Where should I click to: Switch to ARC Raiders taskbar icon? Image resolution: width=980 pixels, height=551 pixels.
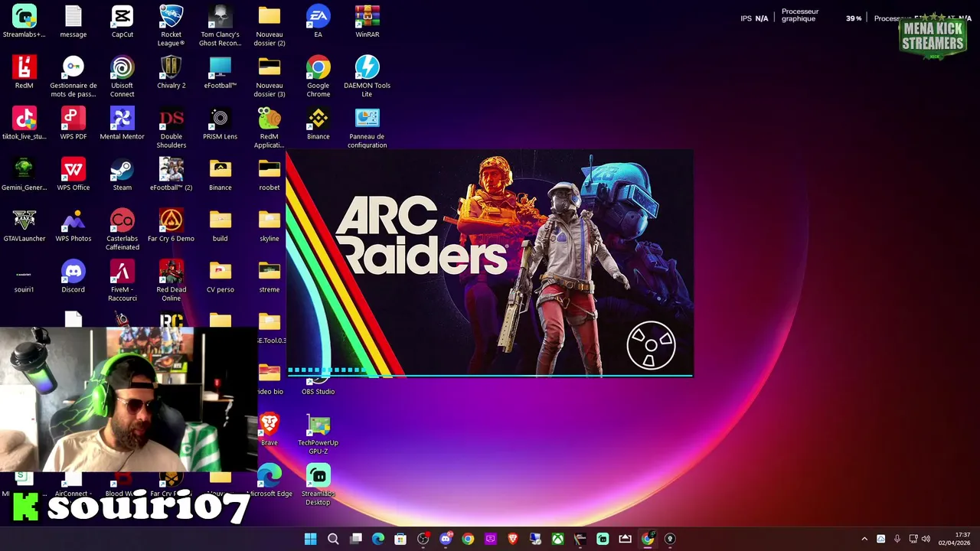(x=580, y=539)
